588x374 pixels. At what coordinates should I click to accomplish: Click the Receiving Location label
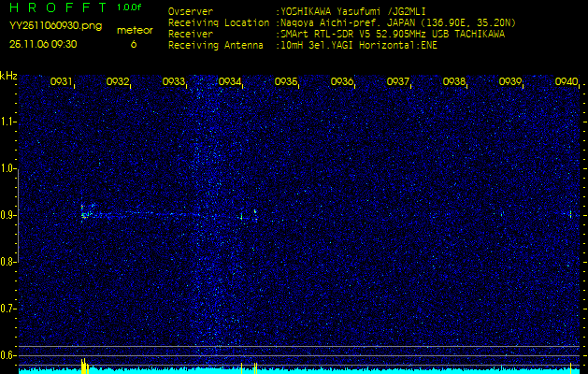[219, 23]
